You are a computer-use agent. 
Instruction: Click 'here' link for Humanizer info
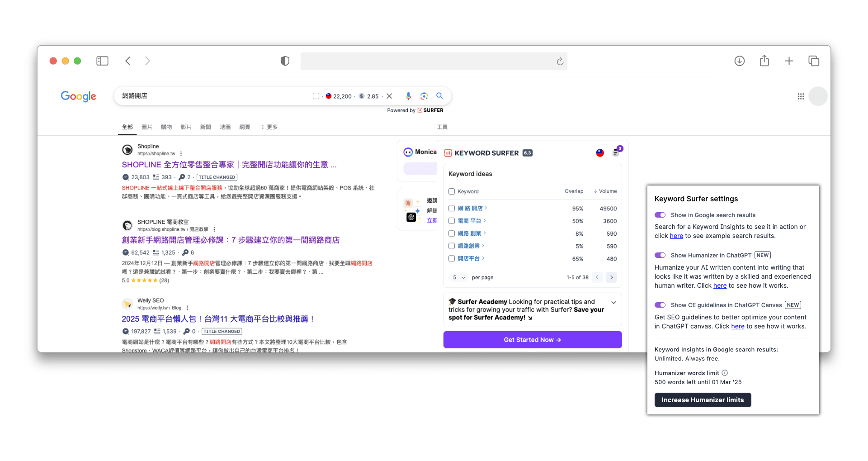point(720,285)
